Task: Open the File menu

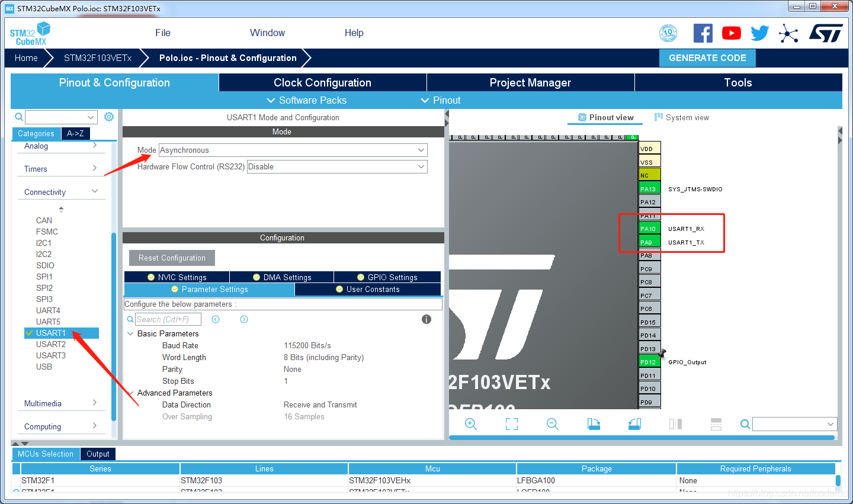Action: pyautogui.click(x=163, y=33)
